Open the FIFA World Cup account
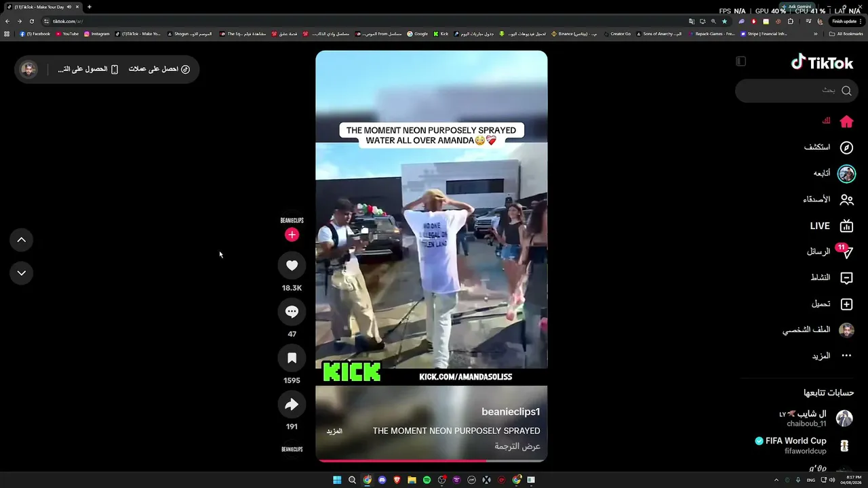The height and width of the screenshot is (488, 868). pyautogui.click(x=804, y=445)
